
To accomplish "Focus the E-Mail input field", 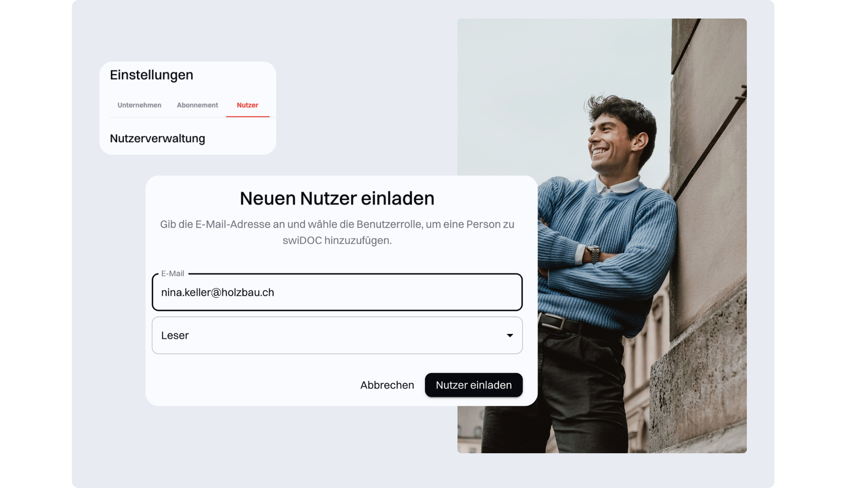I will coord(337,292).
